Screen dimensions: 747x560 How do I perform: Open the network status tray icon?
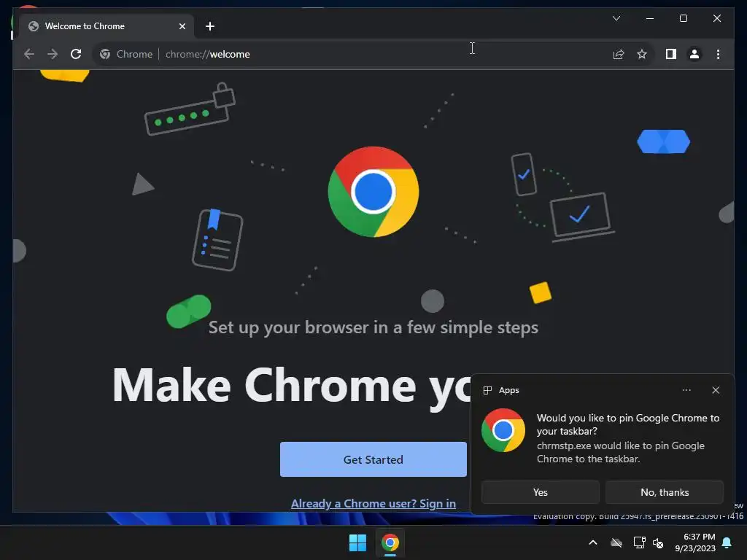pyautogui.click(x=639, y=542)
